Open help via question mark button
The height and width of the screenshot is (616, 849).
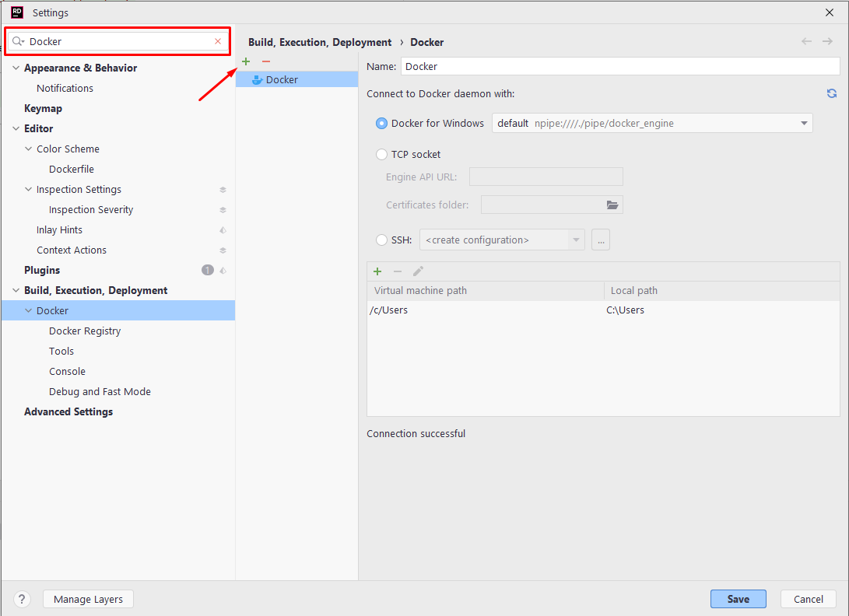(22, 599)
